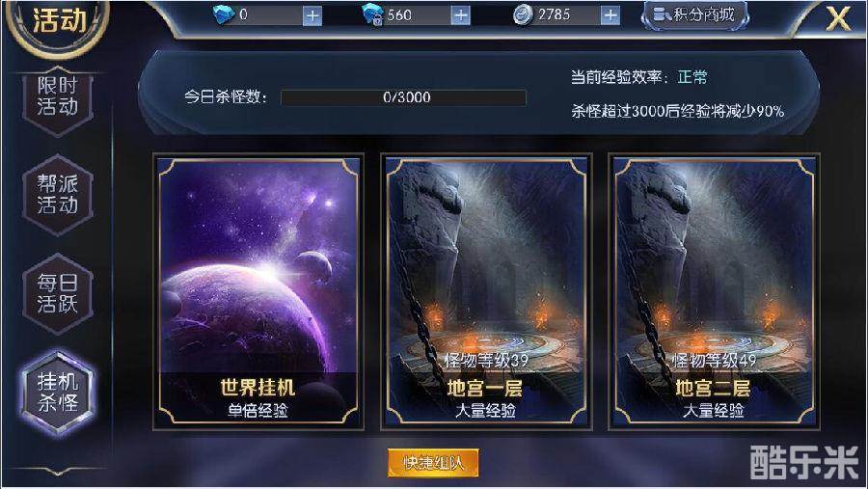Click the silver coin currency icon
868x489 pixels.
[x=523, y=15]
